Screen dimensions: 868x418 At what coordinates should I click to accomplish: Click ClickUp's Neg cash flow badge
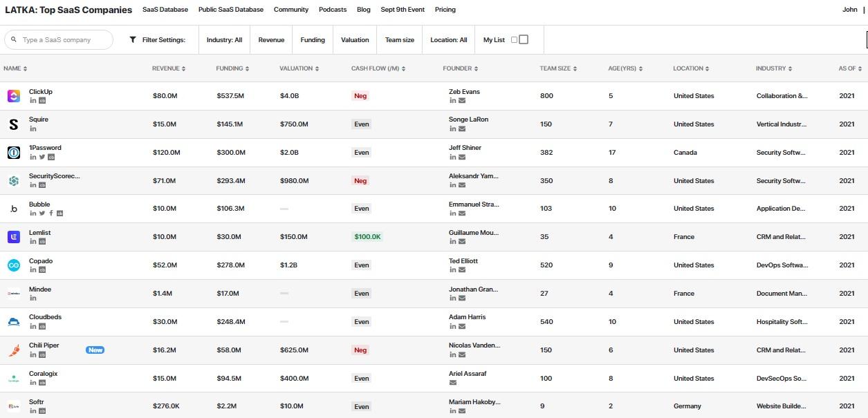coord(360,96)
